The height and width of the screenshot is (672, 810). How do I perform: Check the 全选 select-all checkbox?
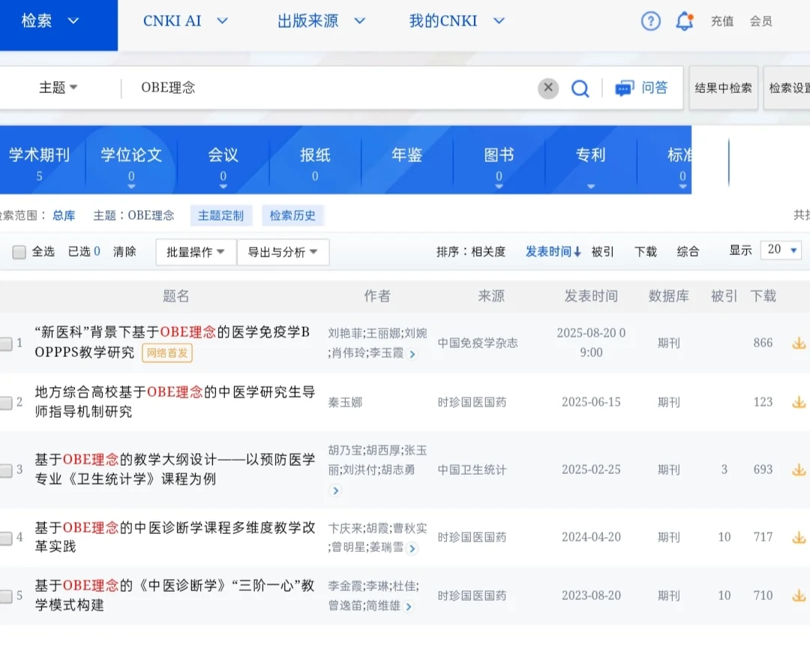click(x=19, y=252)
